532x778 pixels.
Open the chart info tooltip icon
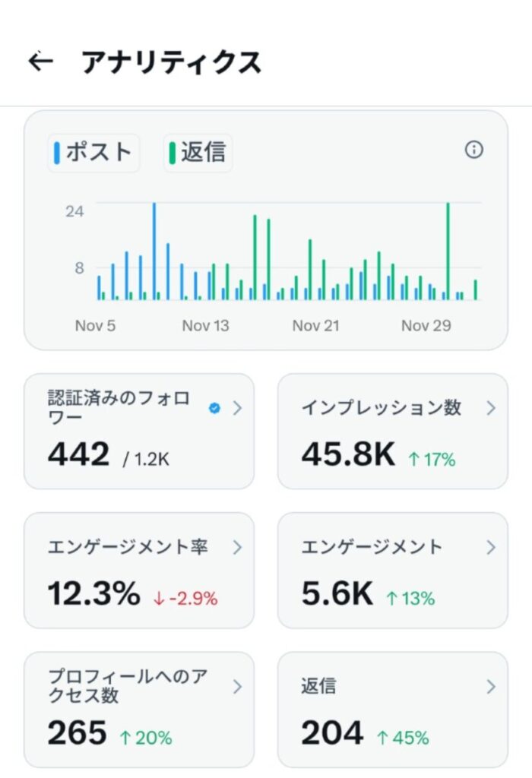click(475, 150)
